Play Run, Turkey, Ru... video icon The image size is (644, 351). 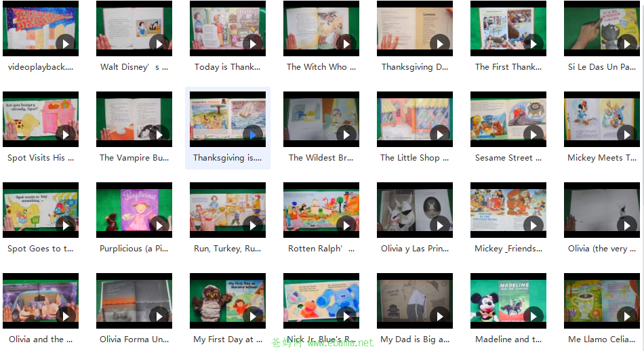[253, 225]
